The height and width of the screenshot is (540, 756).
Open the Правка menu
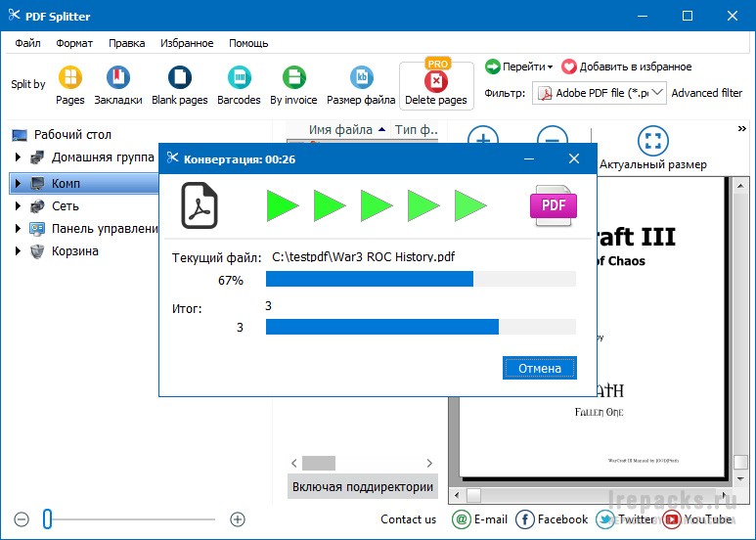(127, 43)
